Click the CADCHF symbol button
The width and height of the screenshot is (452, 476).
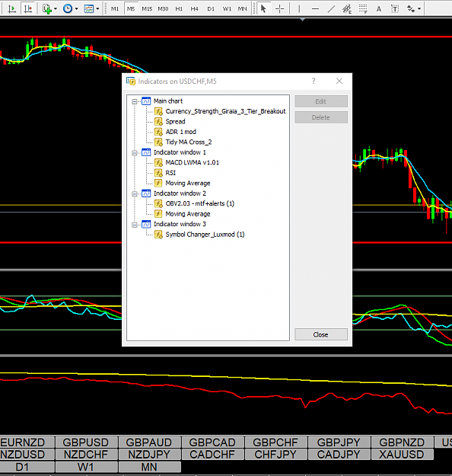(x=212, y=455)
